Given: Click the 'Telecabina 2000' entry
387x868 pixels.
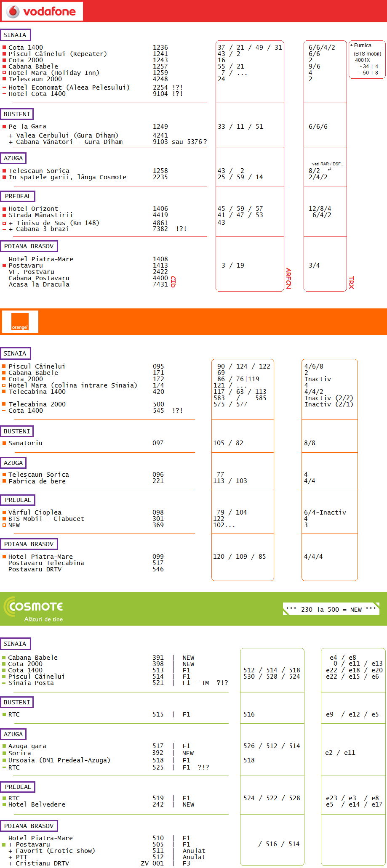Looking at the screenshot, I should point(37,404).
